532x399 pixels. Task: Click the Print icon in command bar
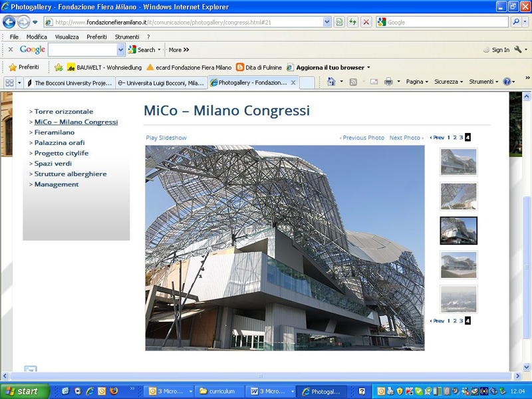pyautogui.click(x=388, y=82)
